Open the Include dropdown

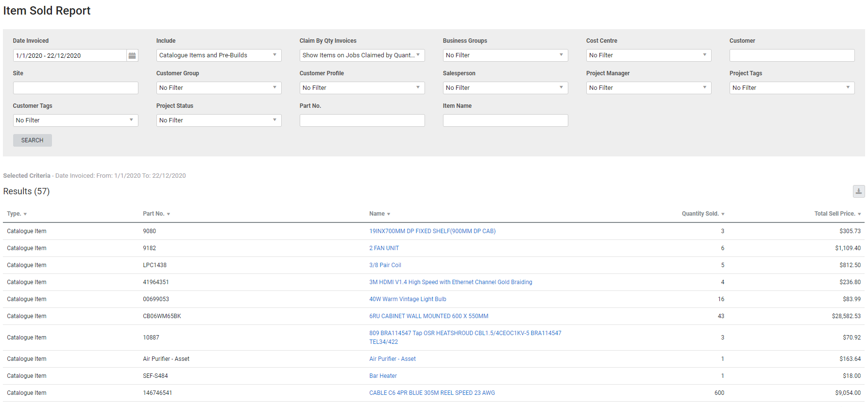click(x=219, y=55)
